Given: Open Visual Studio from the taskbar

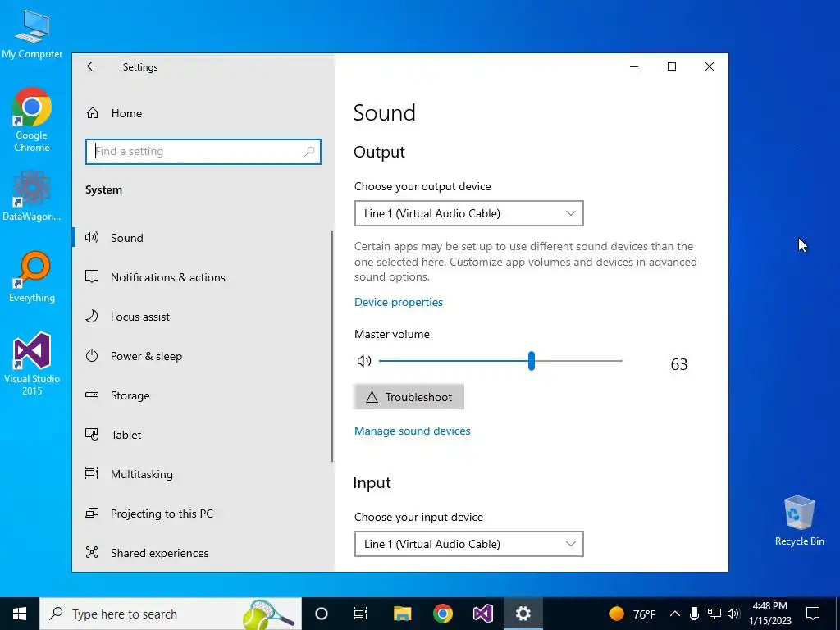Looking at the screenshot, I should point(482,614).
